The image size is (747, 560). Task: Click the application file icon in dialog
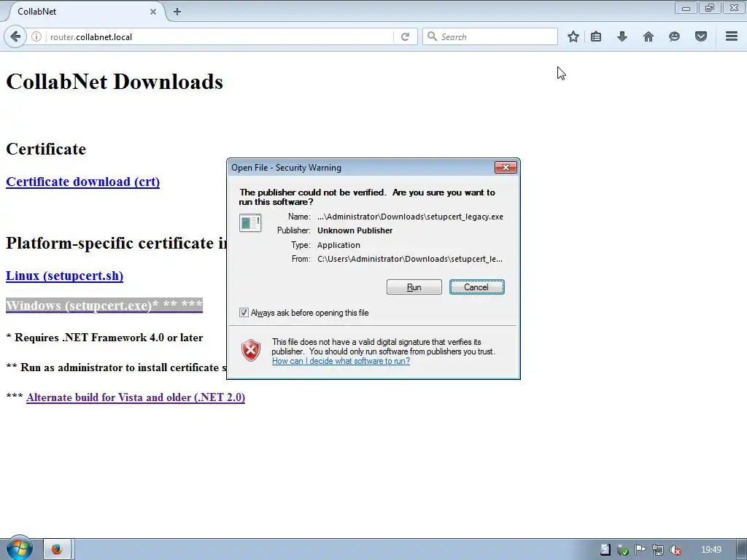pyautogui.click(x=250, y=223)
